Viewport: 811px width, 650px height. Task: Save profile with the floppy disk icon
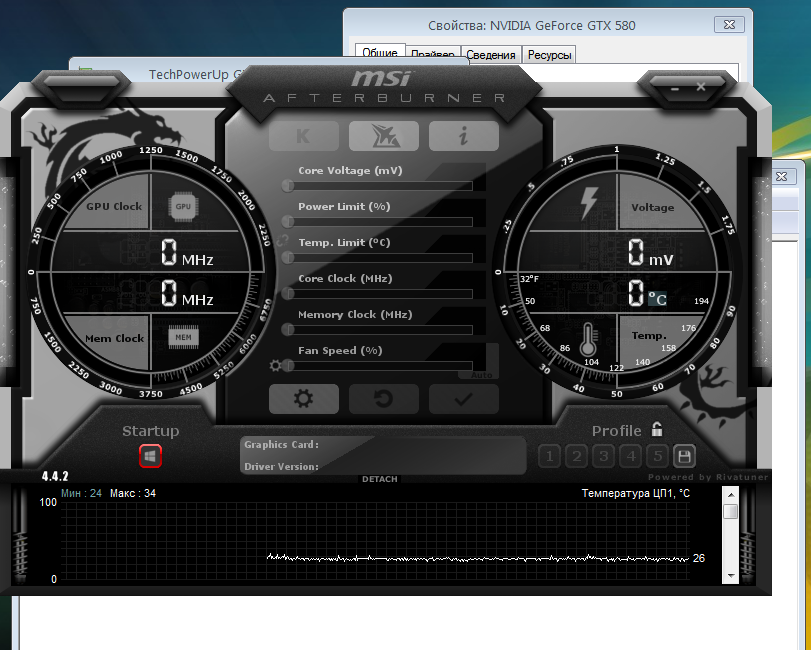[684, 456]
